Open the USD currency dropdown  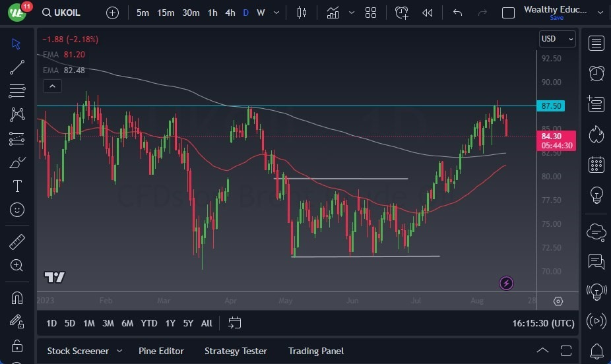pos(557,39)
